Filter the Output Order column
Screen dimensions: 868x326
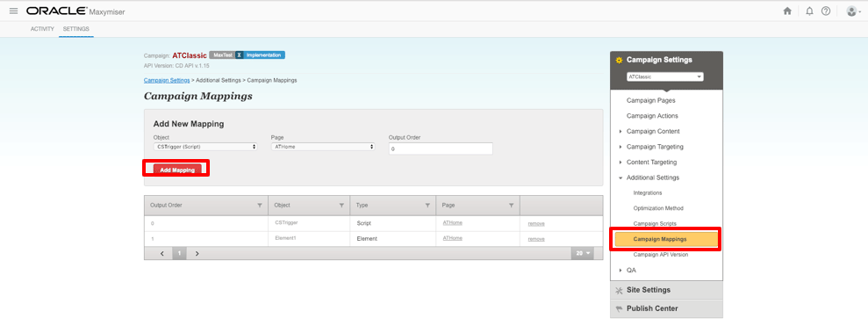[260, 205]
